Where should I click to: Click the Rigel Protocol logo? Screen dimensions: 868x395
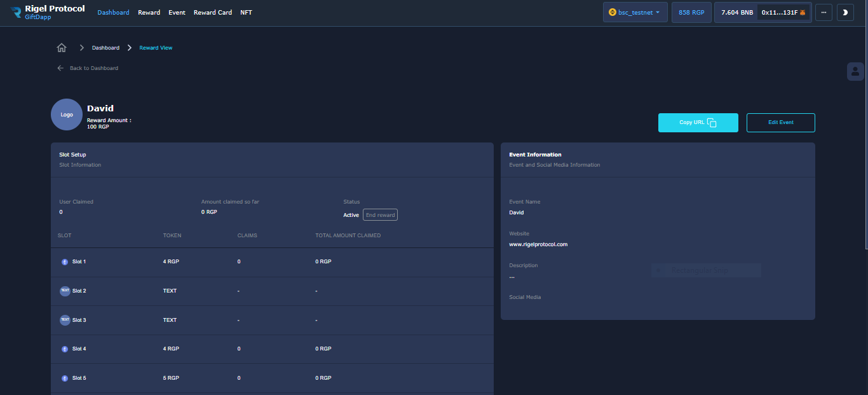click(16, 12)
